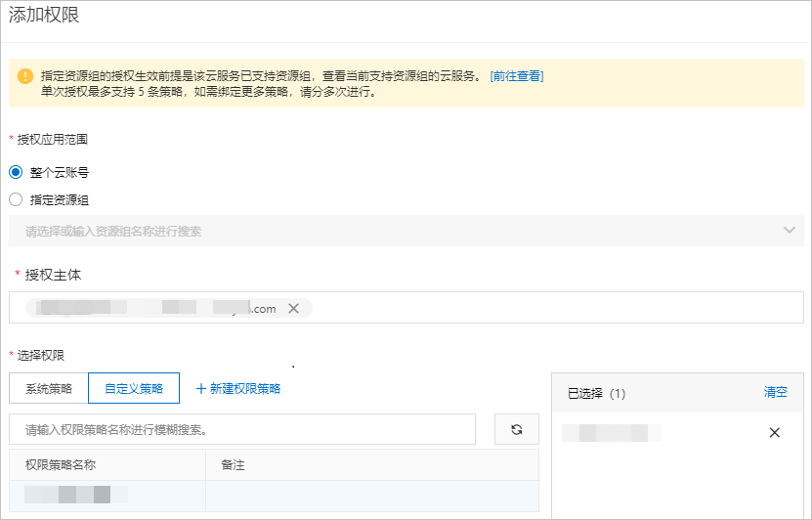812x520 pixels.
Task: Click the 新建权限策略 link text
Action: click(x=245, y=389)
